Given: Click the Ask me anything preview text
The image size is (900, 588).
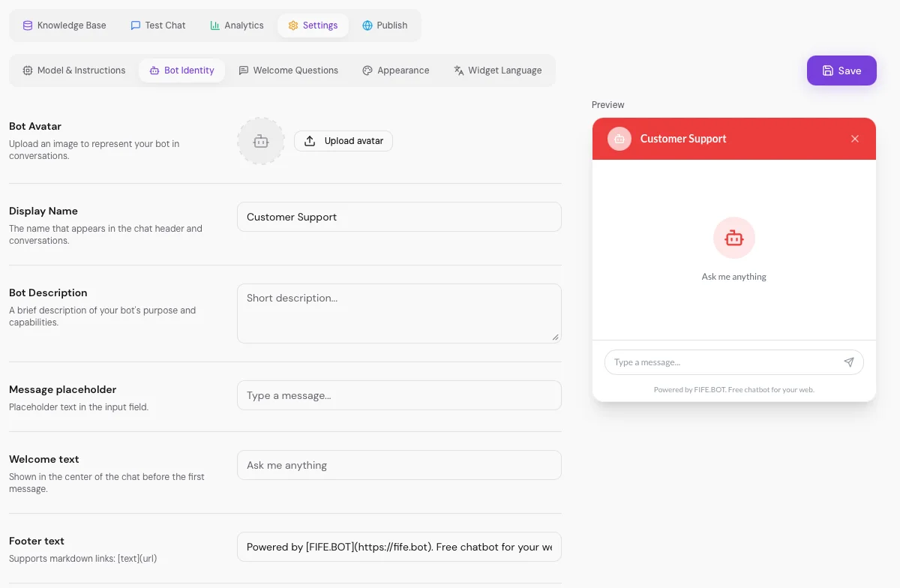Looking at the screenshot, I should click(734, 277).
